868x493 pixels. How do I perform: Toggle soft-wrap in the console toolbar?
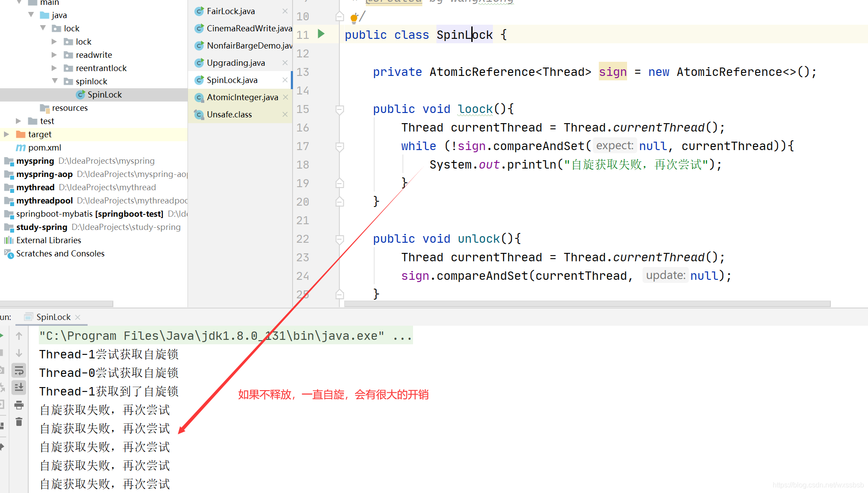(x=19, y=370)
